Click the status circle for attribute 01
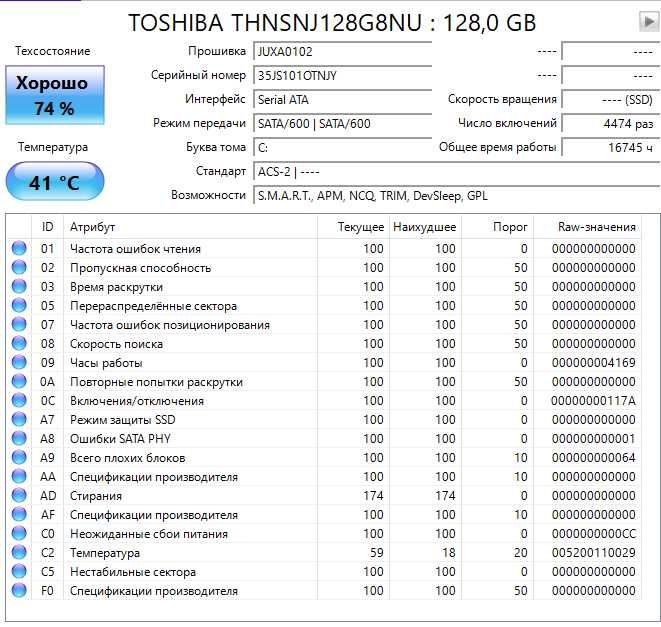 click(19, 248)
